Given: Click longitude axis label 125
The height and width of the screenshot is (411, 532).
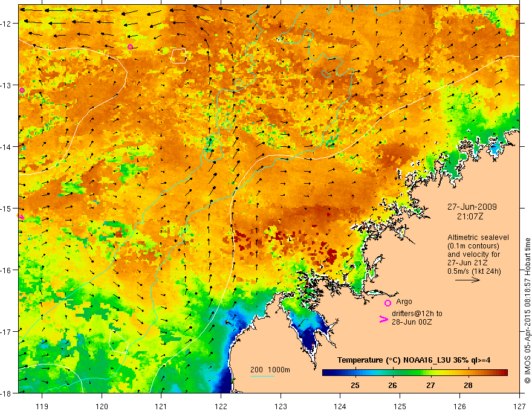Looking at the screenshot, I should (x=400, y=407).
